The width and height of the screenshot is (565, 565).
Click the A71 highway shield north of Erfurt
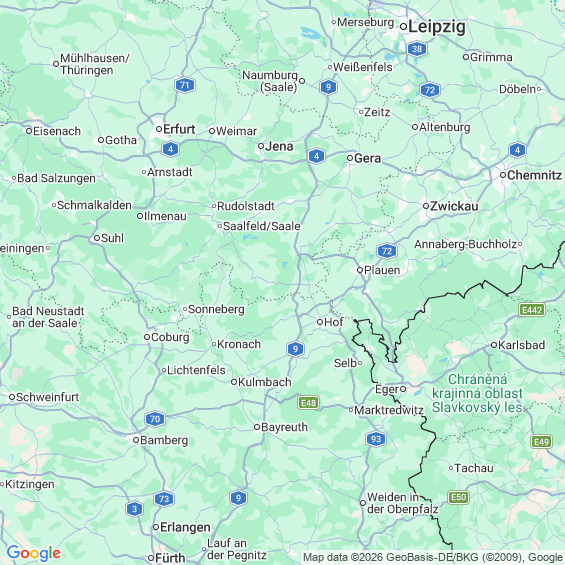[x=185, y=85]
